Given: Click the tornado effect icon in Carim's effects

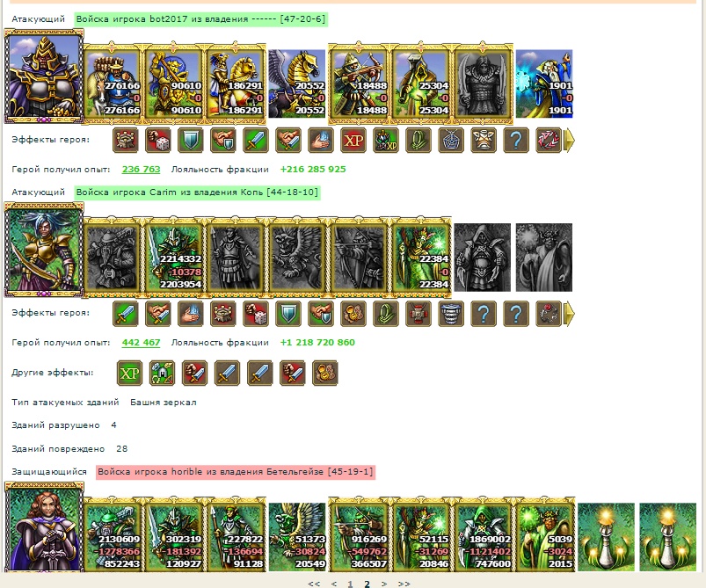Looking at the screenshot, I should (x=451, y=314).
